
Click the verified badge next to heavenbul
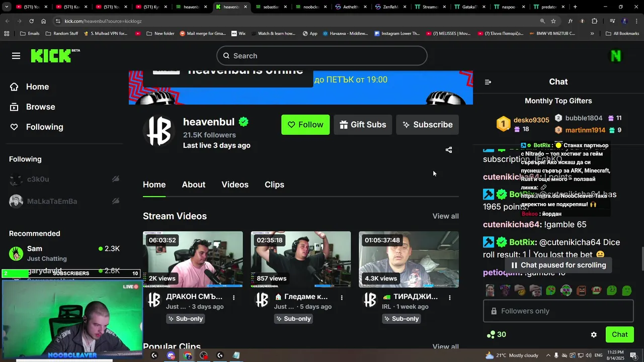(x=244, y=122)
